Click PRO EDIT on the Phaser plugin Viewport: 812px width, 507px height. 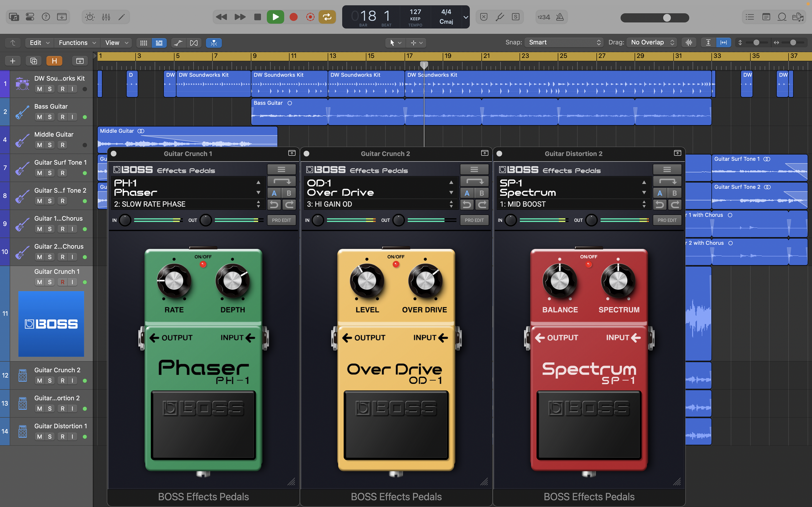pos(281,220)
